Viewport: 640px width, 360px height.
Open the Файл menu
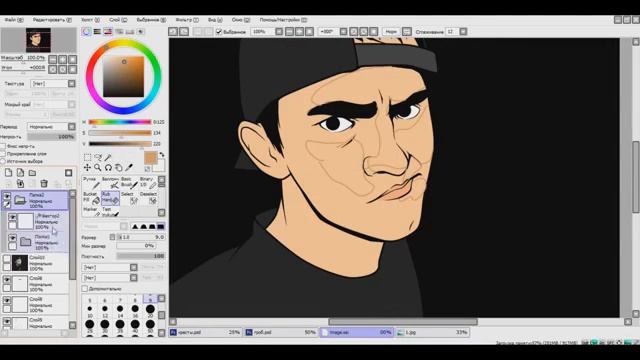[x=14, y=20]
